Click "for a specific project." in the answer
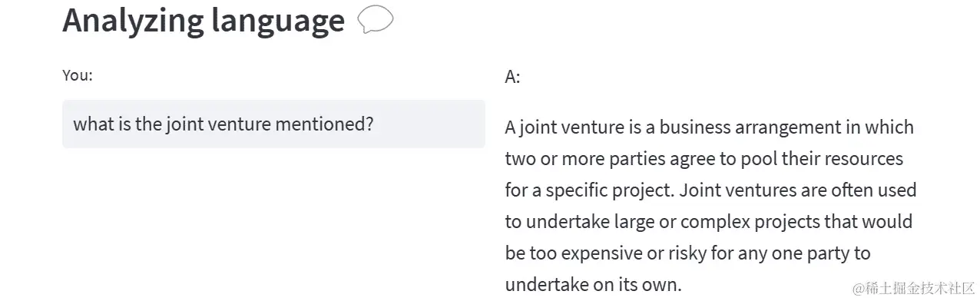Screen dimensions: 980x301 (x=590, y=190)
